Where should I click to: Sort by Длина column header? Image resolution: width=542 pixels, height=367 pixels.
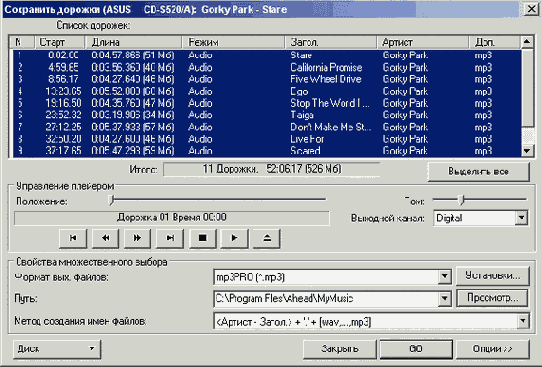133,42
